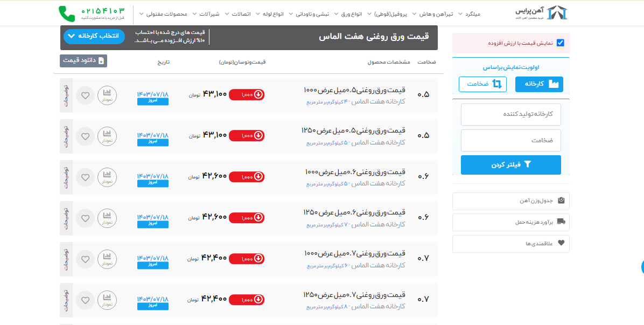Open chart for the last 0.7 row

tap(107, 300)
